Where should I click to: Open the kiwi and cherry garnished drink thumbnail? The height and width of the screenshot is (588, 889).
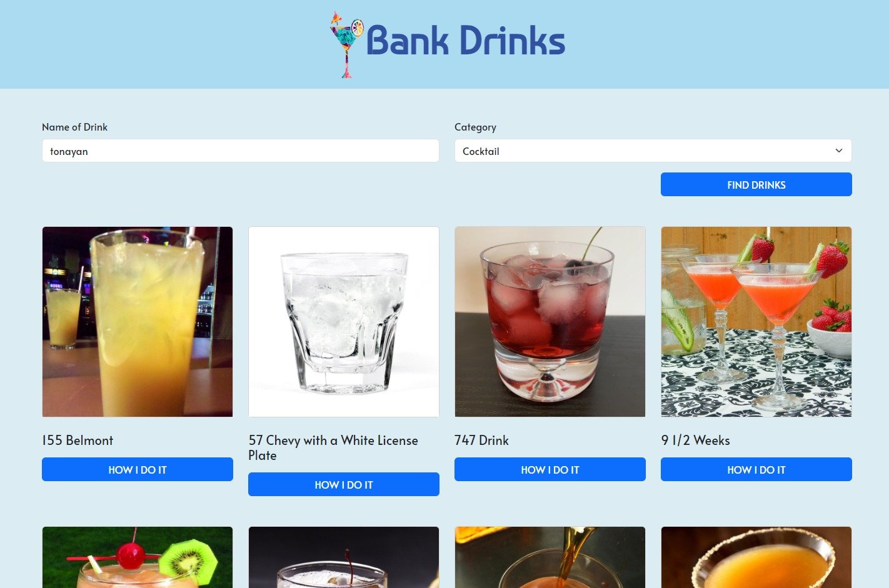[138, 557]
